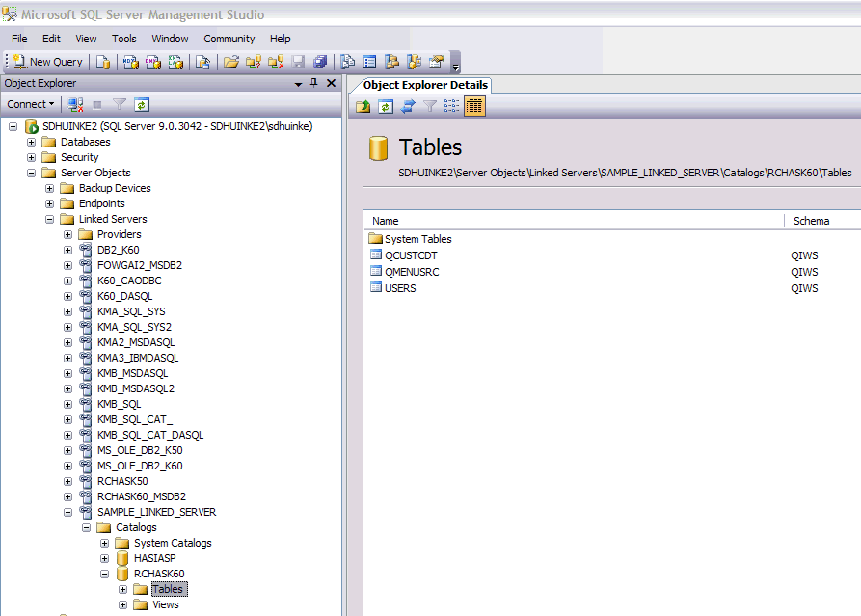This screenshot has width=861, height=616.
Task: Open the Object Explorer window position menu
Action: point(298,84)
